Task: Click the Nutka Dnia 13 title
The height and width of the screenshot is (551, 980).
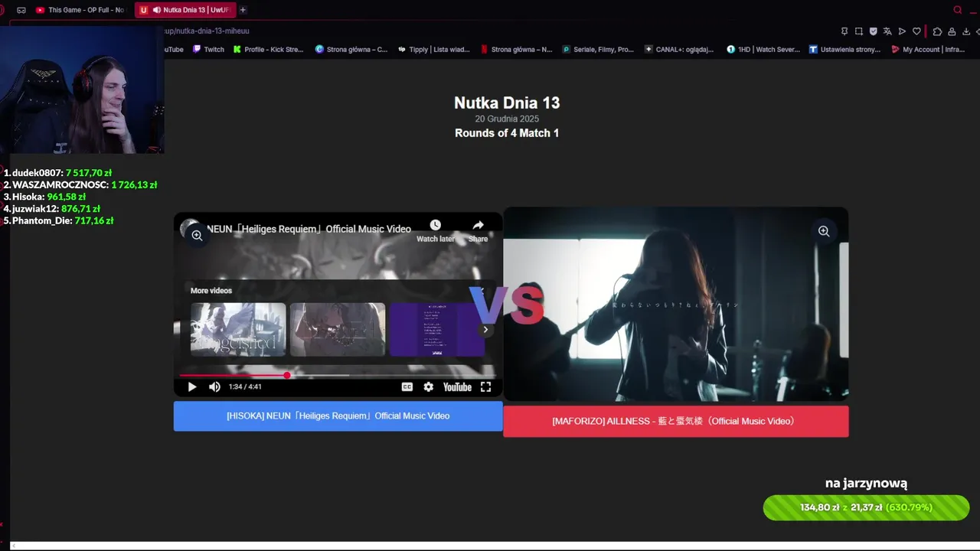Action: tap(507, 103)
